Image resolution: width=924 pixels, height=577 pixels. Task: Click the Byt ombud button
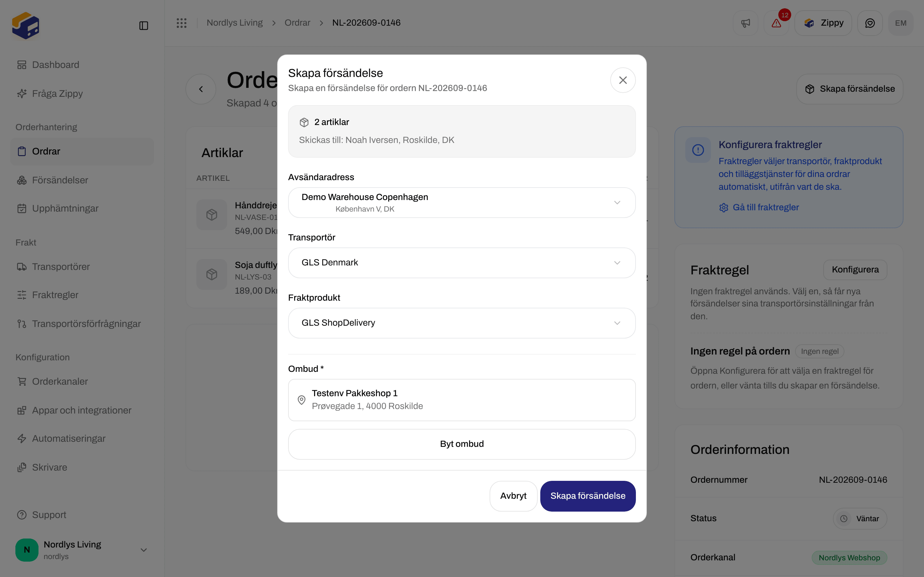click(x=462, y=444)
